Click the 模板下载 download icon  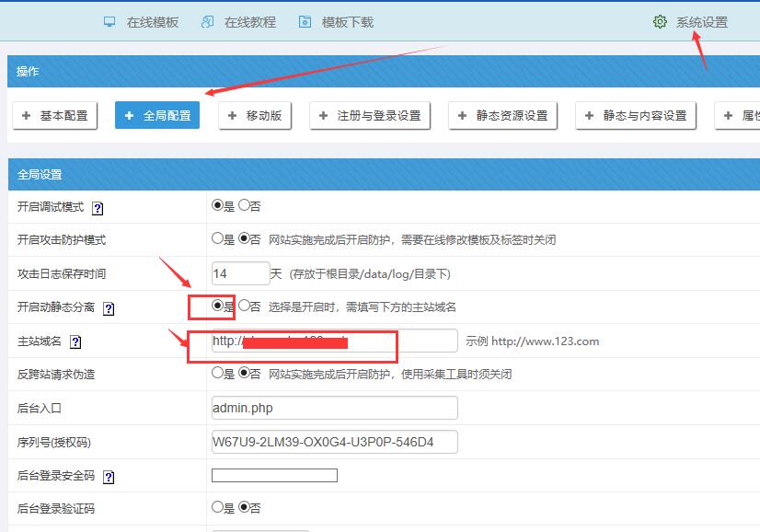[x=305, y=22]
